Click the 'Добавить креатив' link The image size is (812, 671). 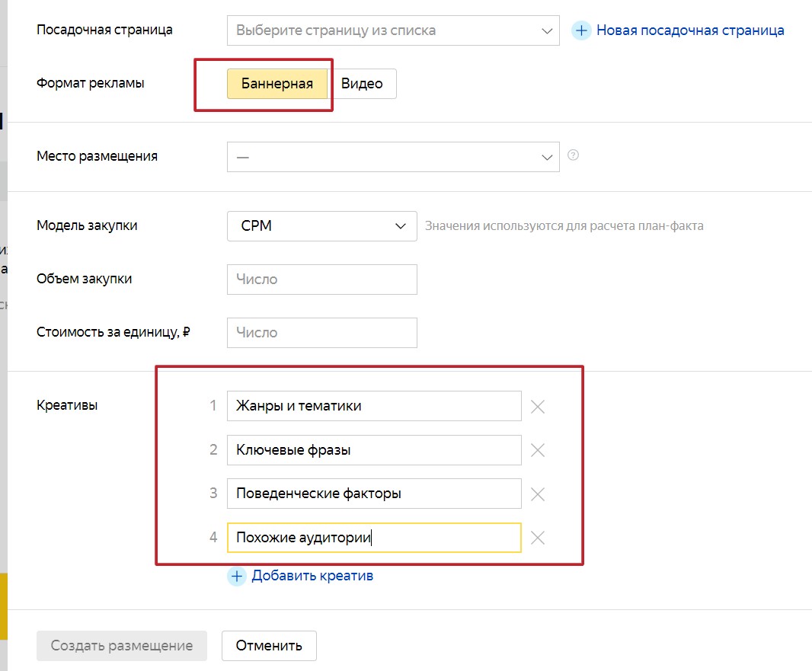(312, 576)
